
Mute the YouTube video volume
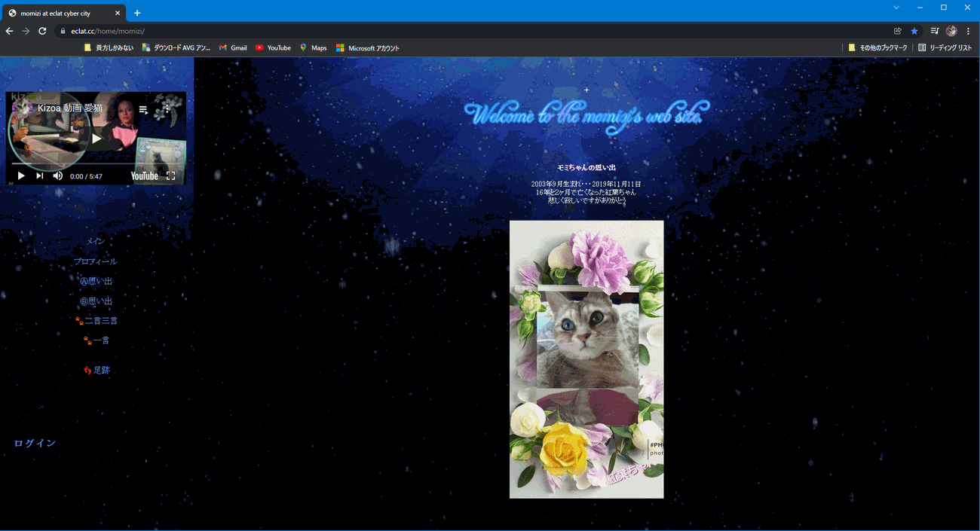click(58, 175)
